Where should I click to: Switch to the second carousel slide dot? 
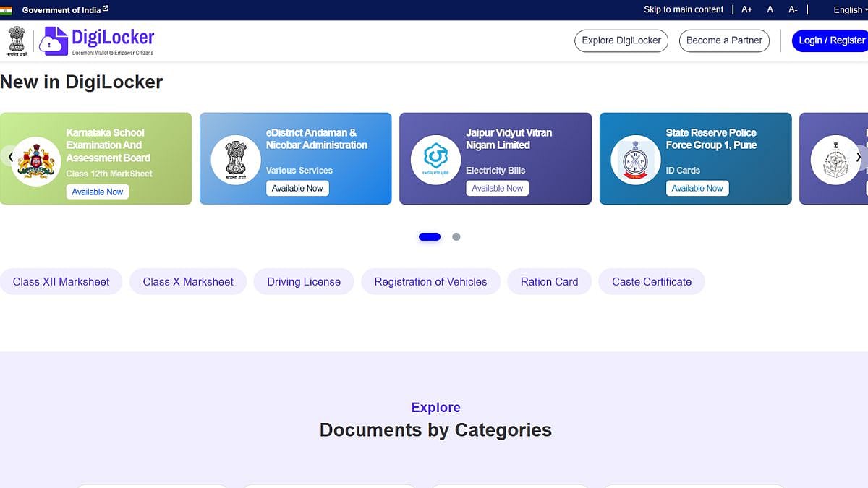[x=456, y=236]
